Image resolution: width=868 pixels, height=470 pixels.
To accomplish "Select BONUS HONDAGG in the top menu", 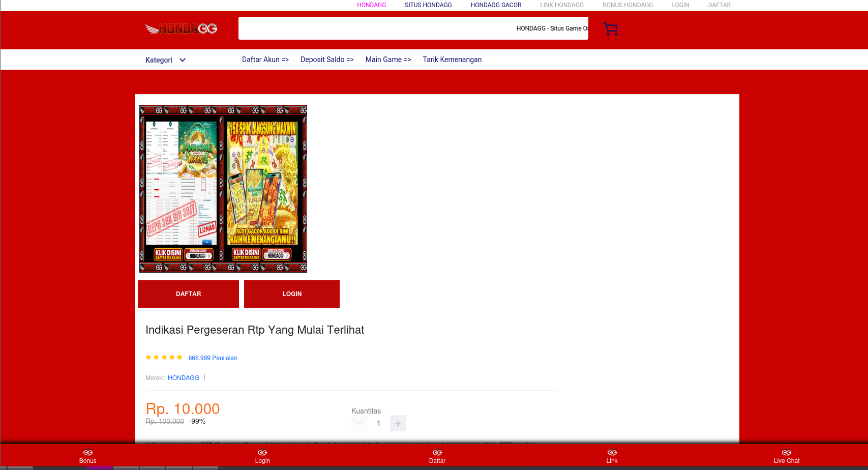I will pyautogui.click(x=627, y=5).
